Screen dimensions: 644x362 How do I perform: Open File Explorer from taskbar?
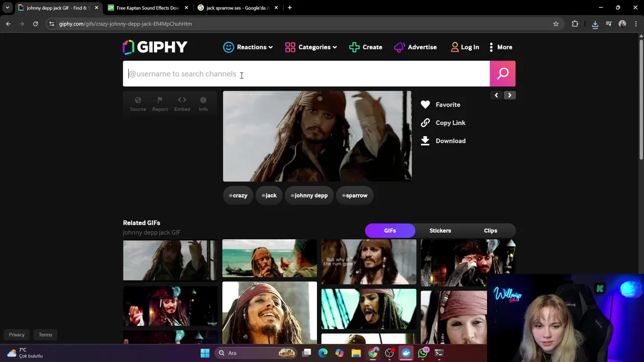pos(356,353)
